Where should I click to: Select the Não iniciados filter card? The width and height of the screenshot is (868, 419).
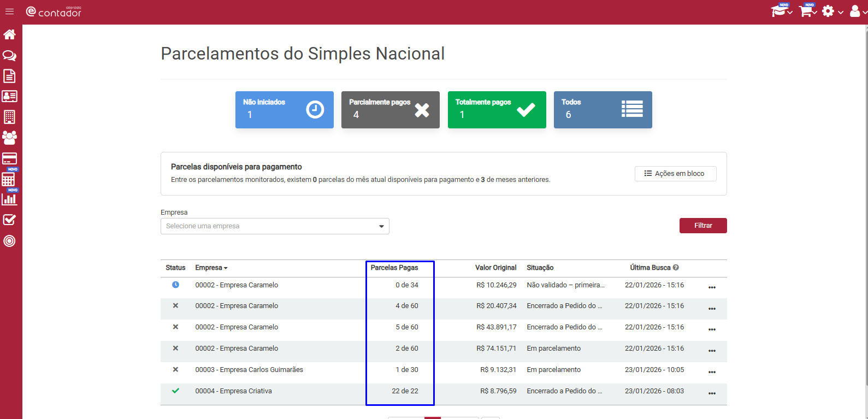pyautogui.click(x=285, y=110)
